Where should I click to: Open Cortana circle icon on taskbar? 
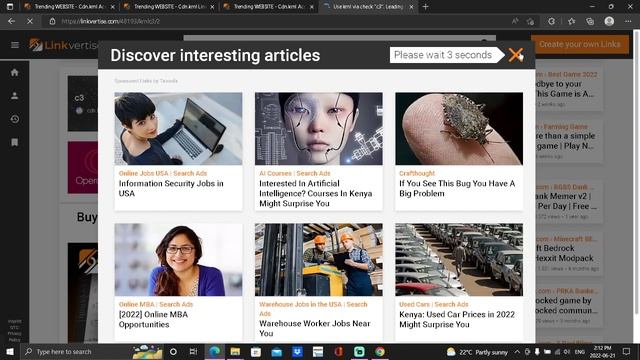pyautogui.click(x=173, y=351)
